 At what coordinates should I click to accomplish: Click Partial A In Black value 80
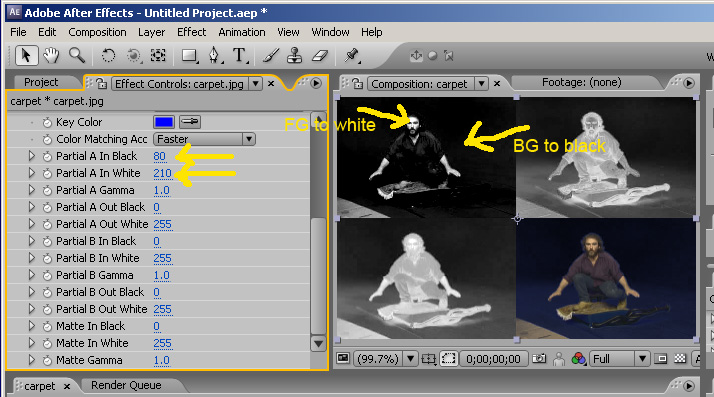pyautogui.click(x=159, y=156)
